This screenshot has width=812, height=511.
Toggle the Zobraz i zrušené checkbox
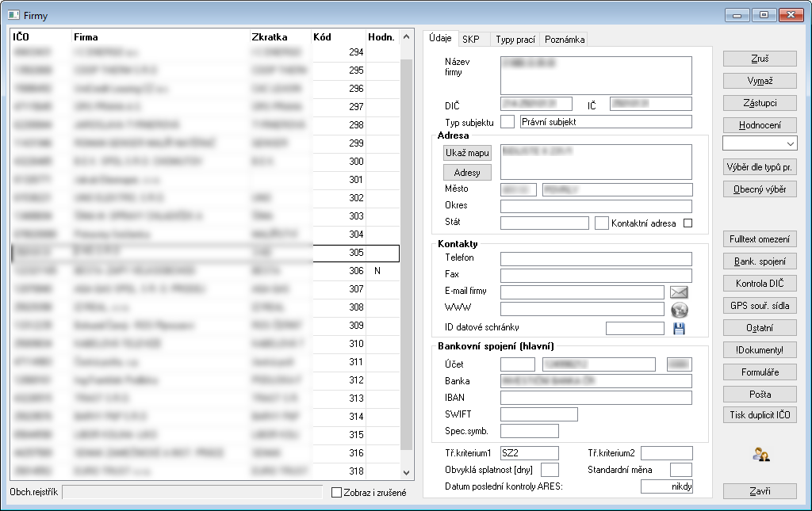tap(336, 492)
